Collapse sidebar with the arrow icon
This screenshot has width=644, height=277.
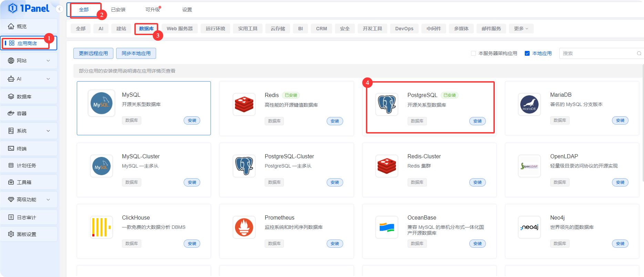click(x=60, y=9)
